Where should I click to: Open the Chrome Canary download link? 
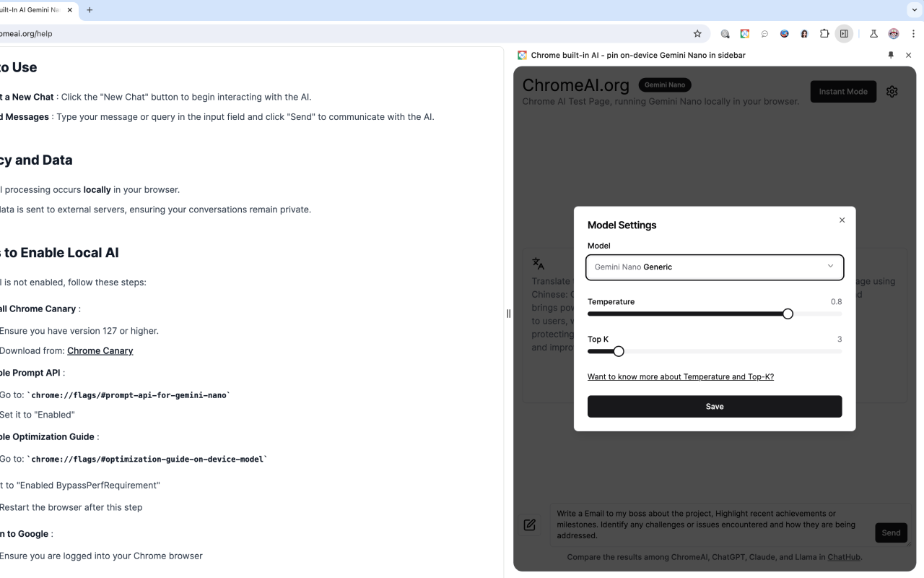(x=100, y=350)
